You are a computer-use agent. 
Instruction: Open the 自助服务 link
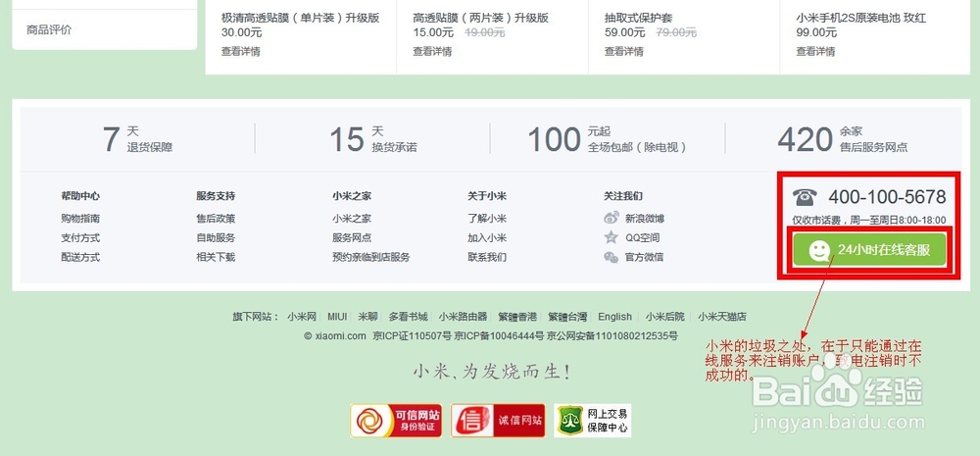click(216, 237)
